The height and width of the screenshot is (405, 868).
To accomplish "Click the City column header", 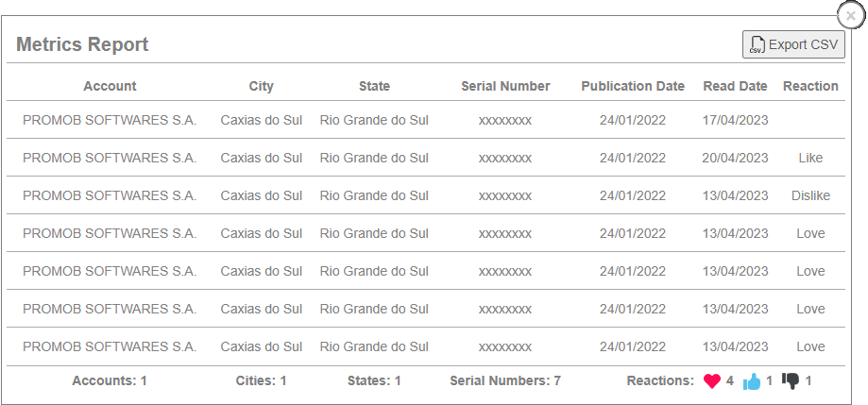I will (262, 86).
